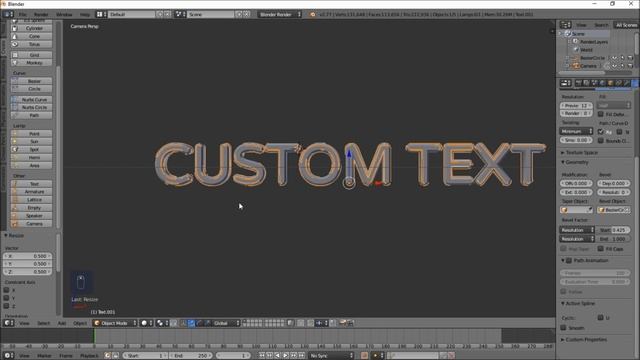Toggle the Cyclic U checkbox
Screen dimensions: 640x360
point(601,318)
